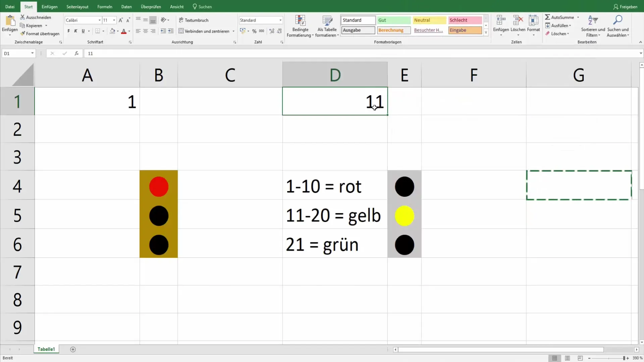Open Bedingte Formatierung menu
The image size is (644, 362).
pyautogui.click(x=300, y=26)
